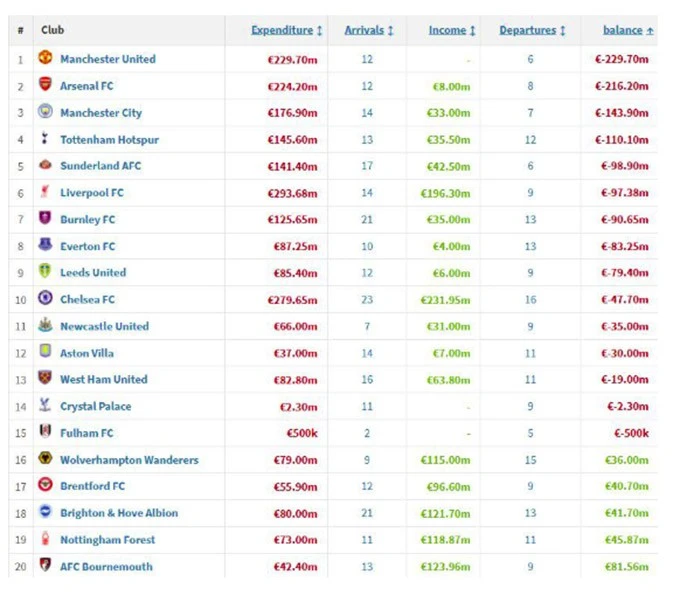
Task: Open the Brighton & Hove Albion link
Action: click(x=119, y=513)
